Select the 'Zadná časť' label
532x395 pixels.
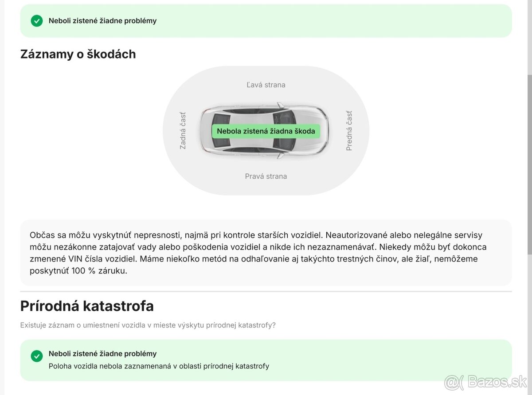(x=183, y=130)
